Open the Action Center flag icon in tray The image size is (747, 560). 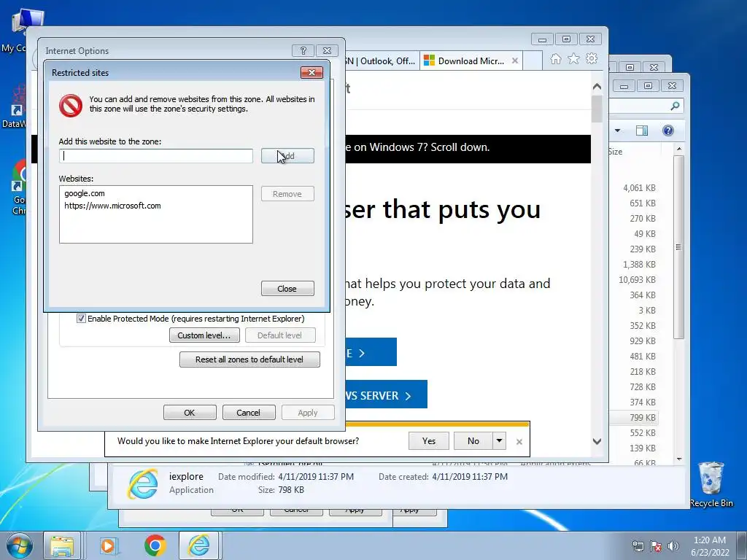656,546
